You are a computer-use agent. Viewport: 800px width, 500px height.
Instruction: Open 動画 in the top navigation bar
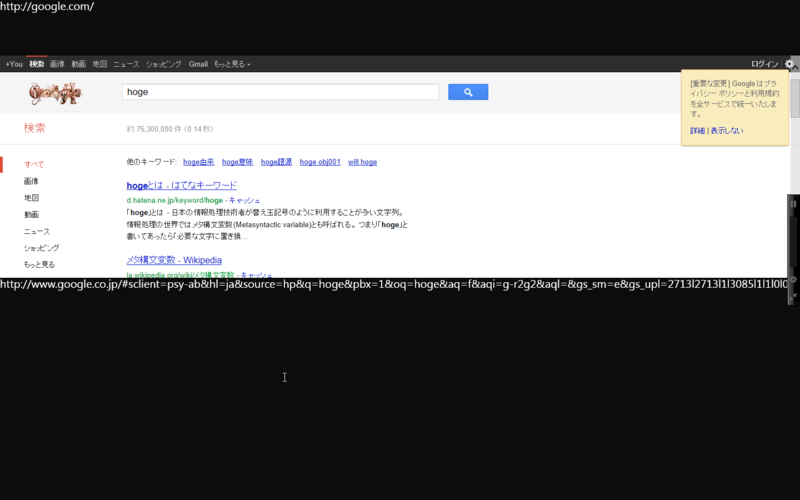(79, 64)
